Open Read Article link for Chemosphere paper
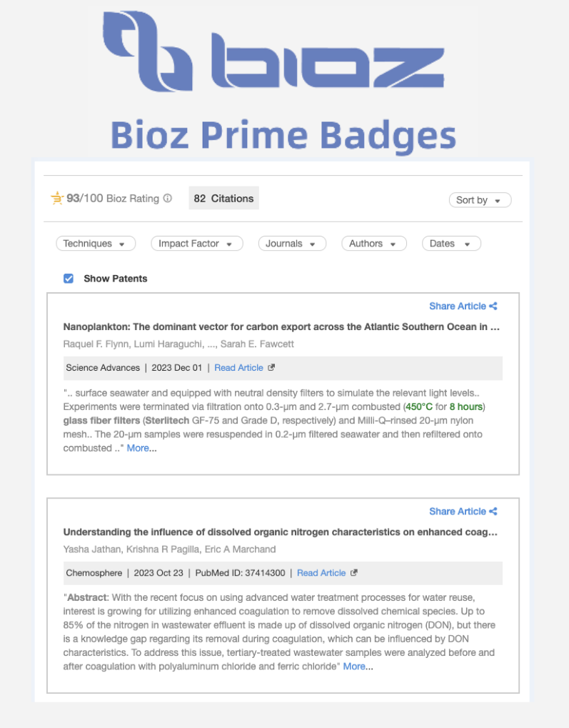The image size is (569, 728). (x=321, y=573)
